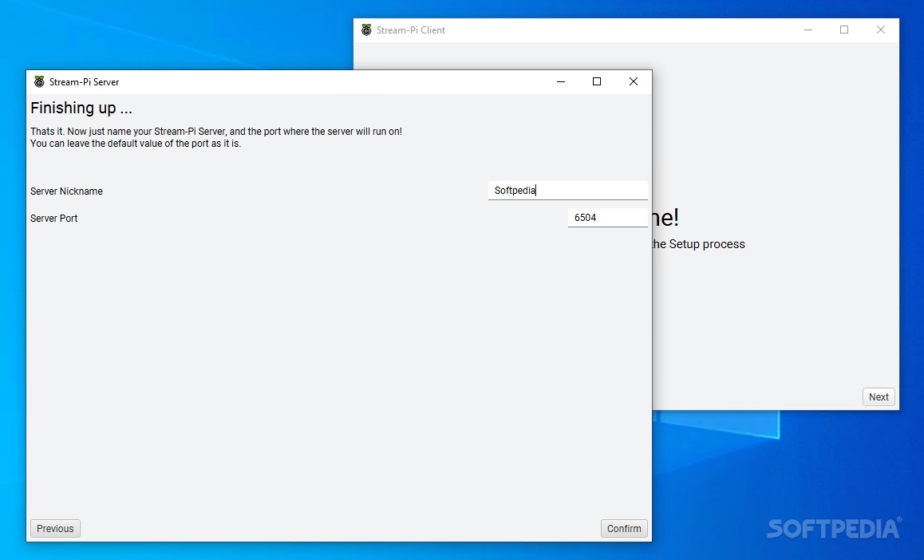
Task: Go back with the Previous button
Action: (55, 528)
